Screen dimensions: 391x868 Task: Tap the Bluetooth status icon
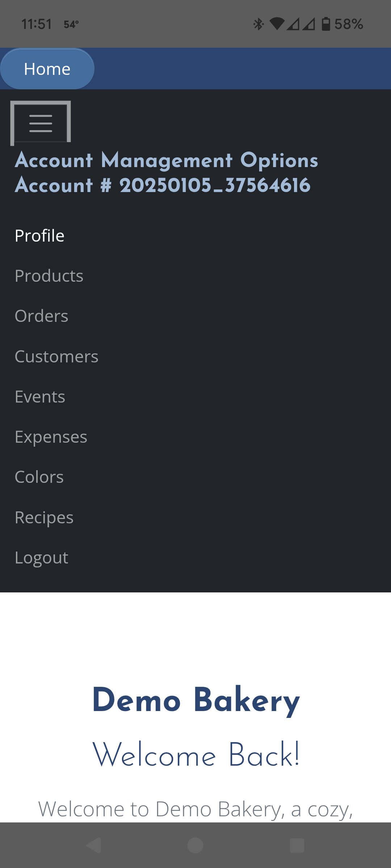tap(258, 24)
